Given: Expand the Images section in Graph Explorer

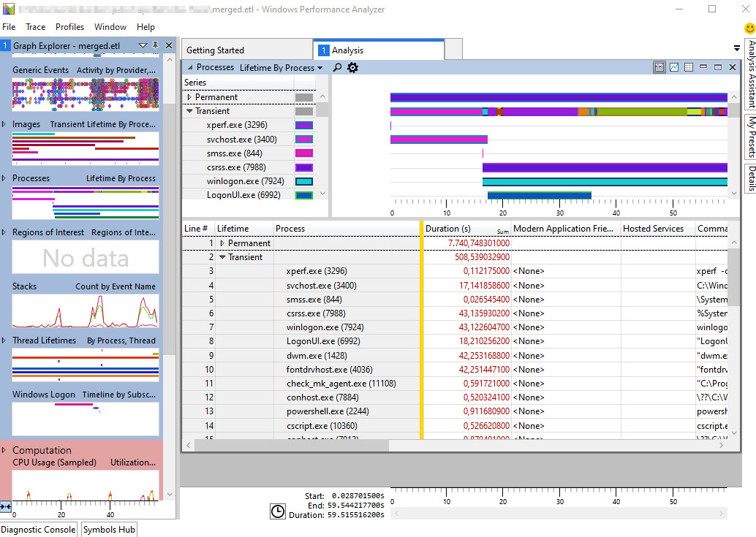Looking at the screenshot, I should click(4, 124).
